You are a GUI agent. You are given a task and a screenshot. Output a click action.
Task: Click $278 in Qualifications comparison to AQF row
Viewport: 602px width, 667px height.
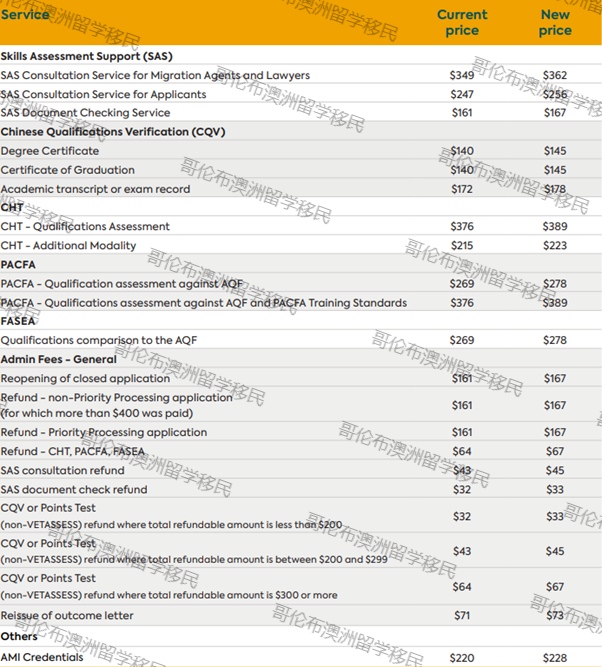[555, 340]
